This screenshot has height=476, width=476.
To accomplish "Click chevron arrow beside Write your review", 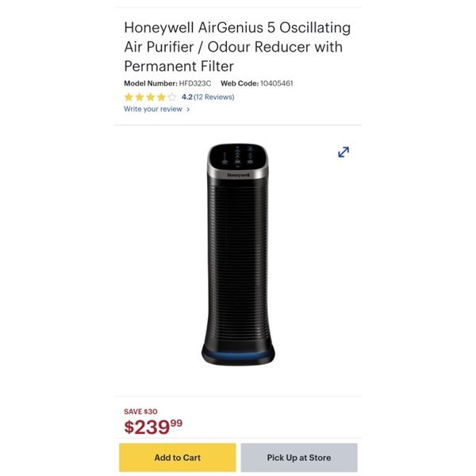I will [188, 109].
